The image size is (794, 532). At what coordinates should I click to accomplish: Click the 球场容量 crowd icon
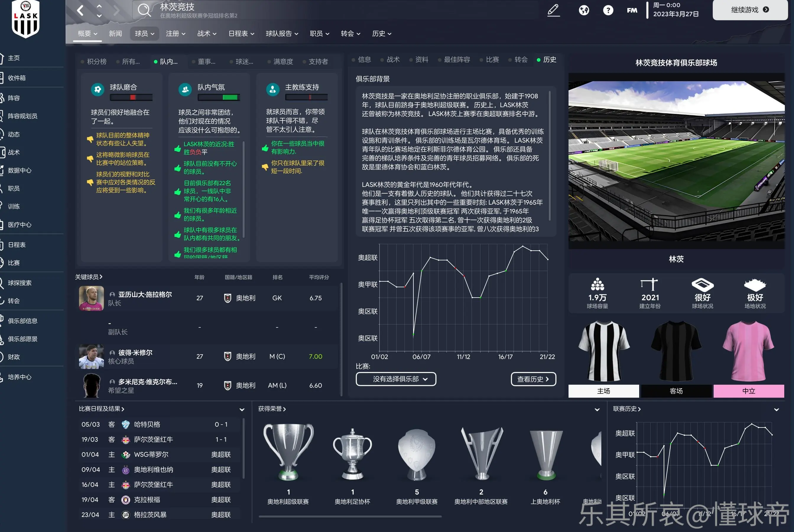(x=597, y=284)
